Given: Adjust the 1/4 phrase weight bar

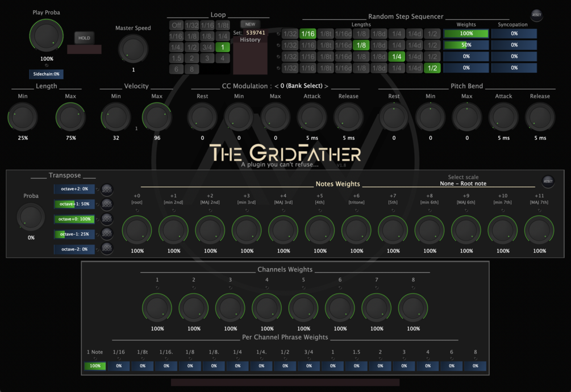Looking at the screenshot, I should (237, 366).
